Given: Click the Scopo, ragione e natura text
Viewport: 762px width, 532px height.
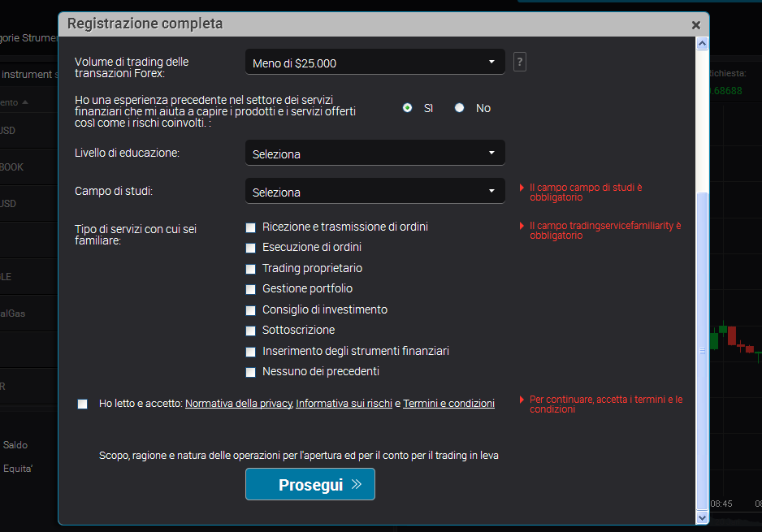Looking at the screenshot, I should (x=299, y=455).
